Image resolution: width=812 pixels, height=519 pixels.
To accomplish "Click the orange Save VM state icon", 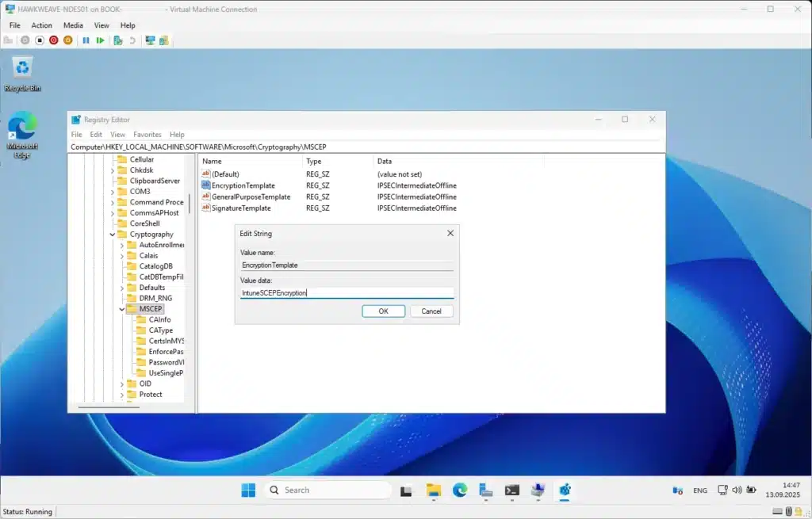I will (x=67, y=40).
